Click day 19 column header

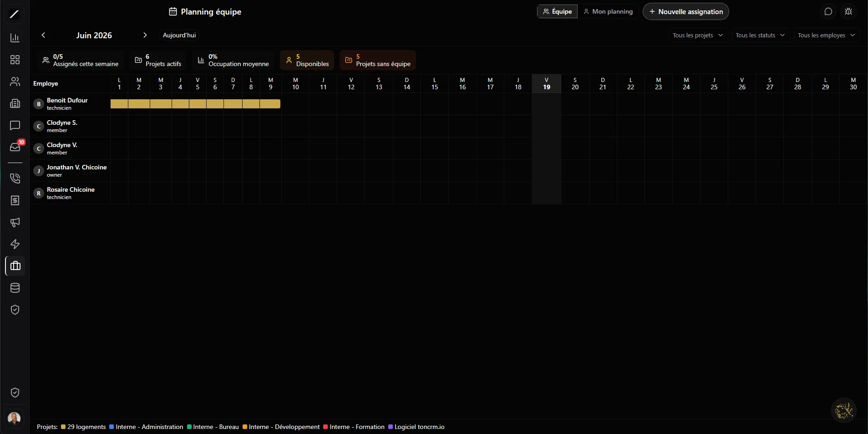(547, 83)
